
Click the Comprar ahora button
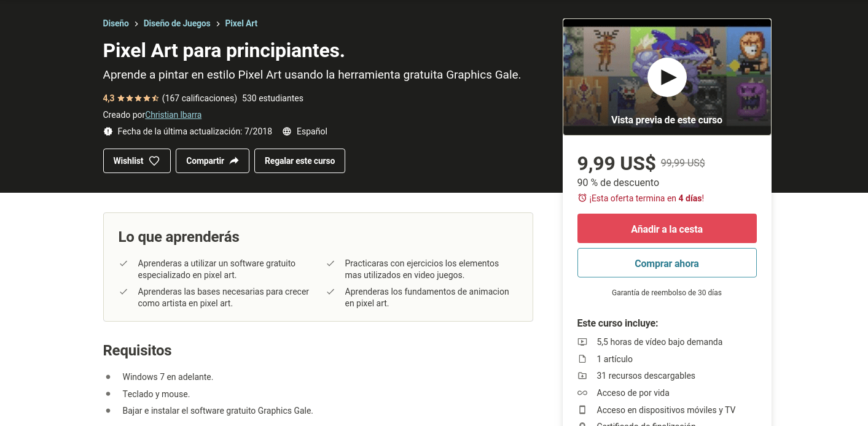(x=667, y=263)
